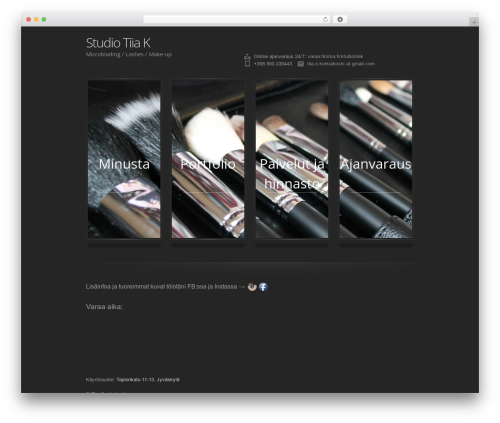
Task: Open the Portfolio tile
Action: coord(208,159)
